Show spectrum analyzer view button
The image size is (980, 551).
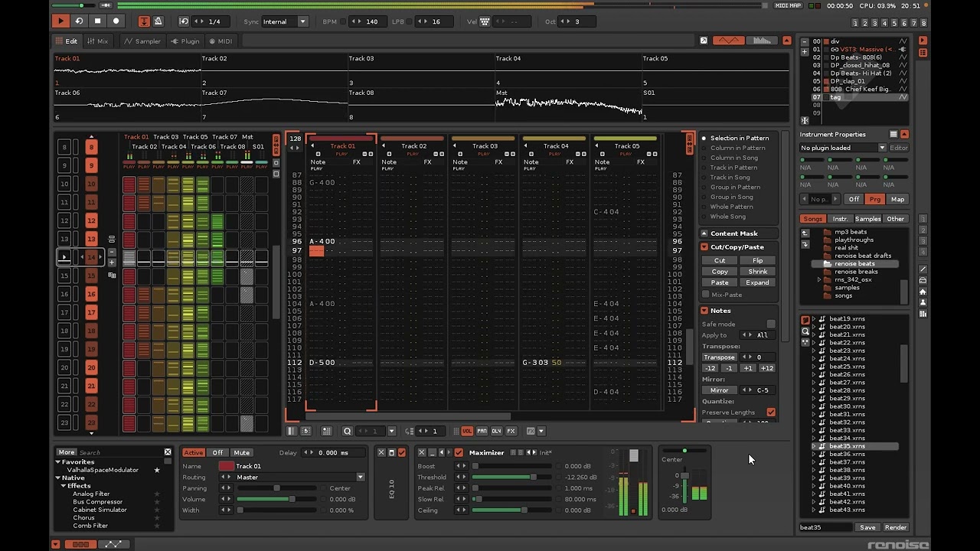(x=762, y=41)
